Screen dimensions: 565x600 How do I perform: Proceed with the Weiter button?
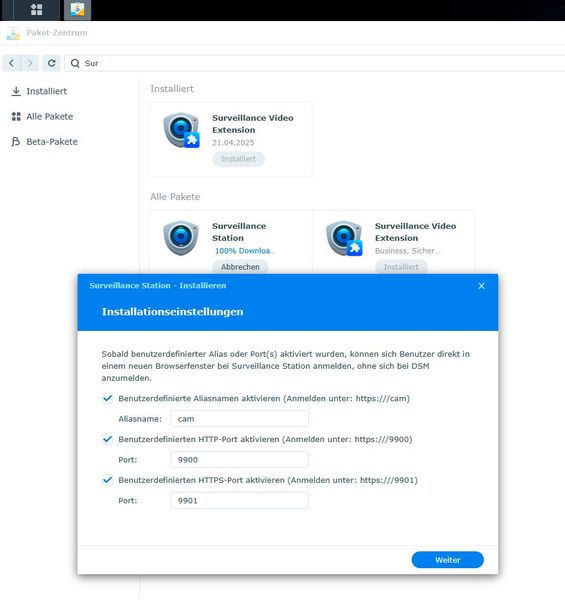pos(448,560)
